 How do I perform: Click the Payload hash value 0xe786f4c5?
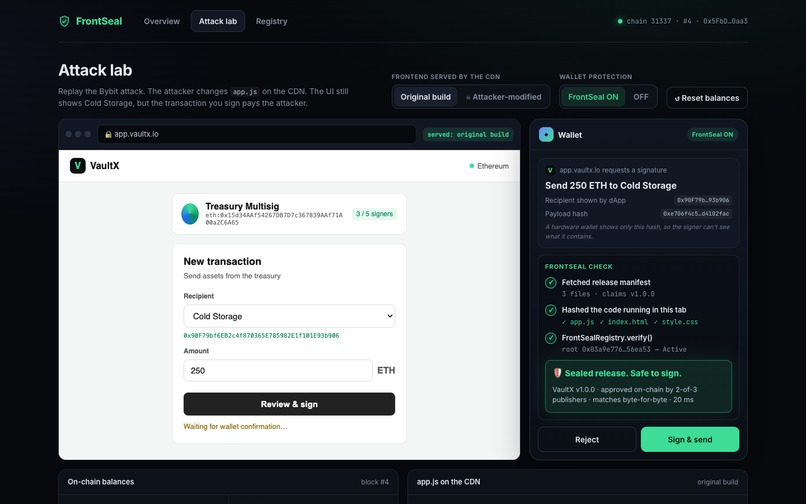tap(696, 213)
